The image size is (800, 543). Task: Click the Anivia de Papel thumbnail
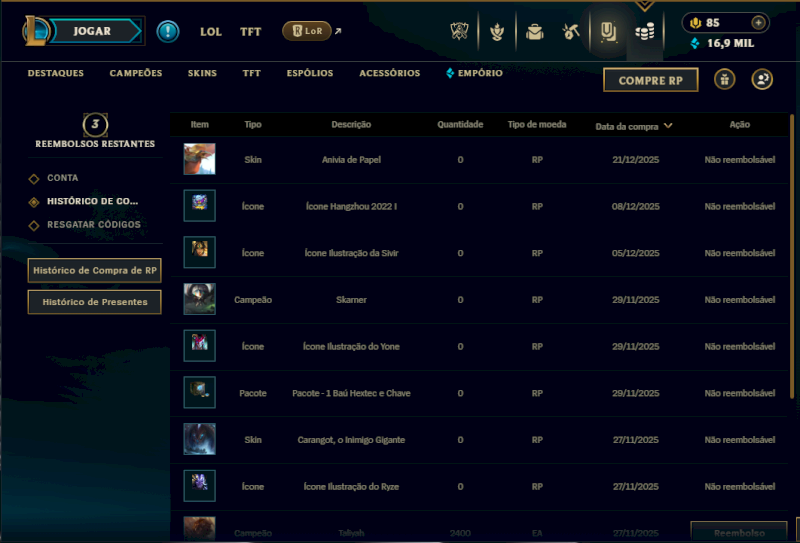pyautogui.click(x=199, y=159)
